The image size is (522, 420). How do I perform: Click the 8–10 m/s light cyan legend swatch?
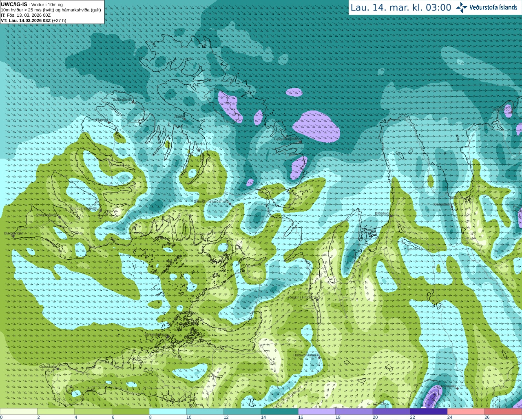click(168, 411)
